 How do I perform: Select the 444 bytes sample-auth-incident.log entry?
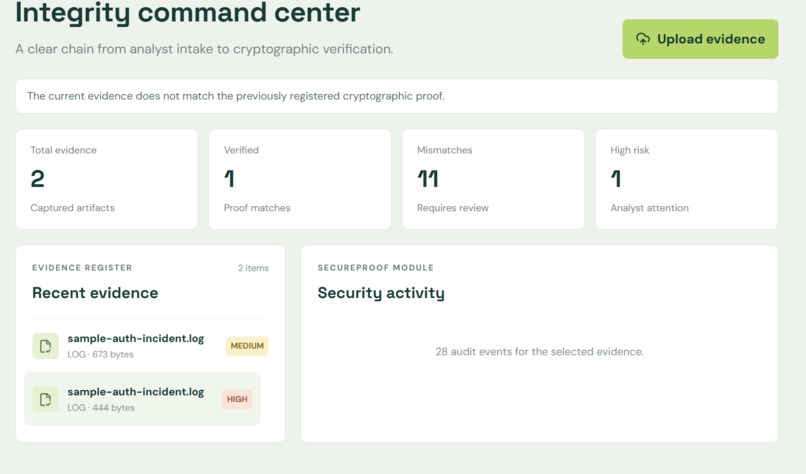coord(142,399)
